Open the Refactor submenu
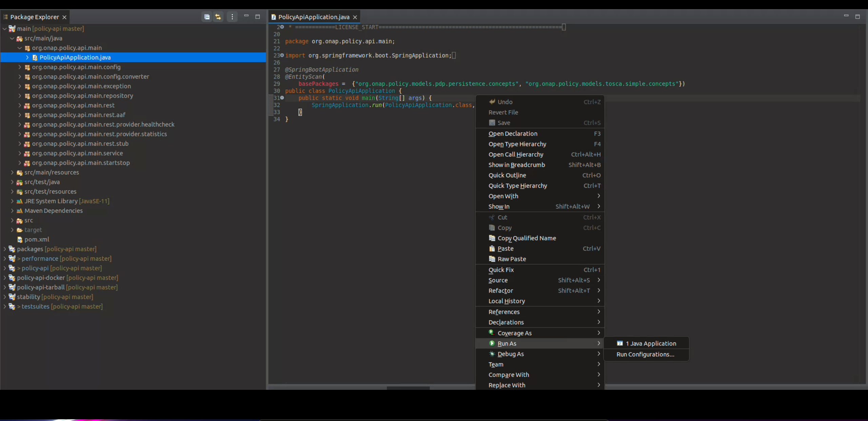The height and width of the screenshot is (421, 868). (540, 290)
